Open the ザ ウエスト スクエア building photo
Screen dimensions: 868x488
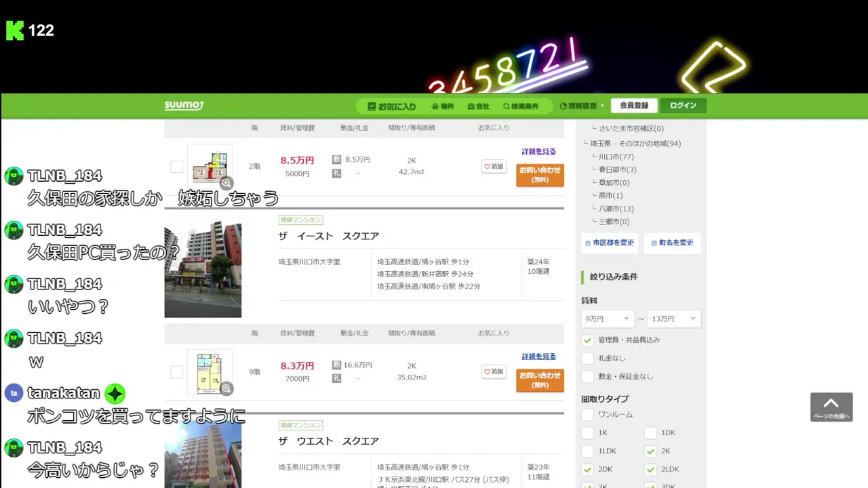(203, 454)
